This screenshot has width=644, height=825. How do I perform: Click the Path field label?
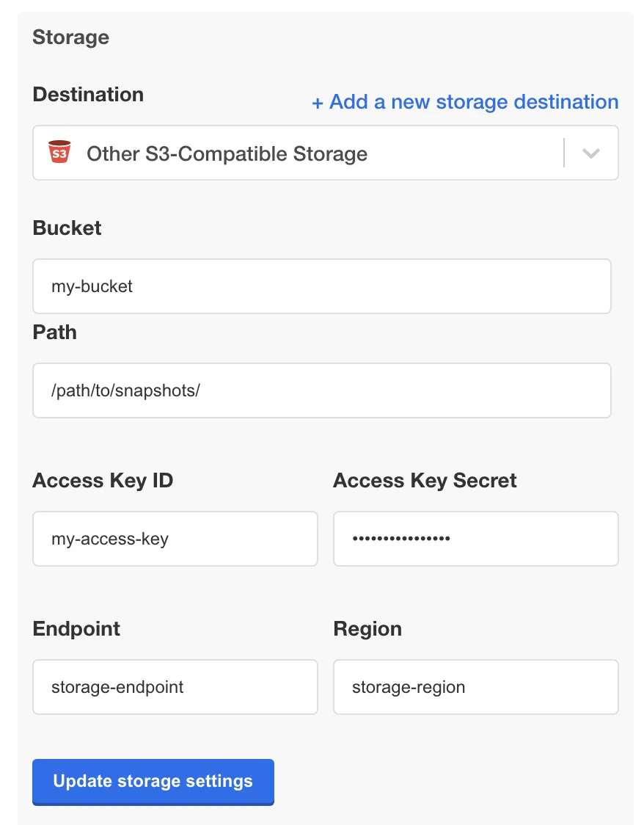pos(55,332)
